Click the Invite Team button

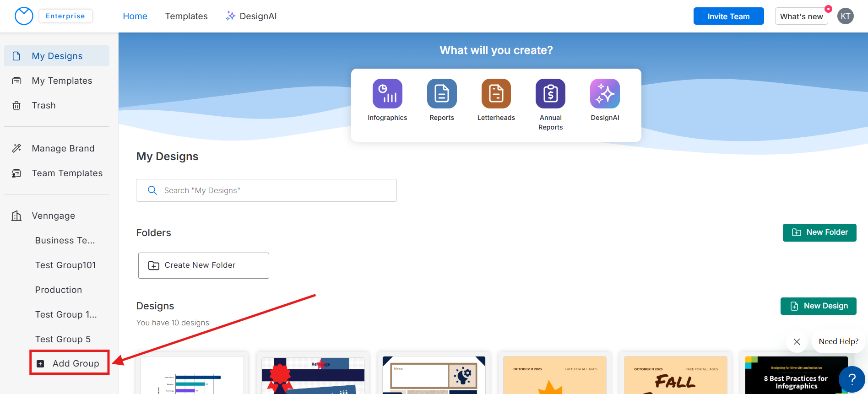pyautogui.click(x=728, y=16)
